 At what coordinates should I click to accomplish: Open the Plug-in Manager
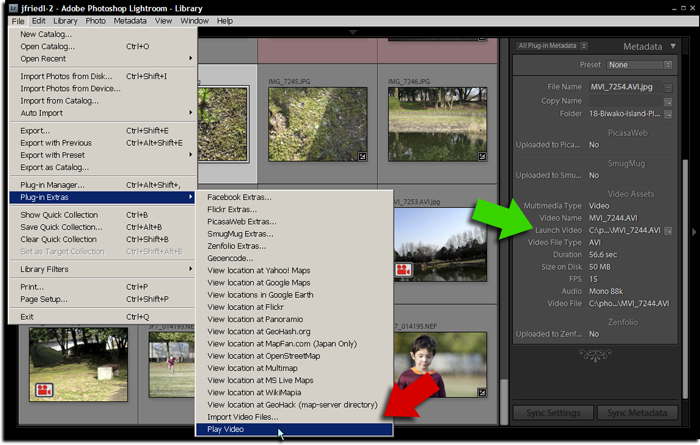pyautogui.click(x=102, y=185)
